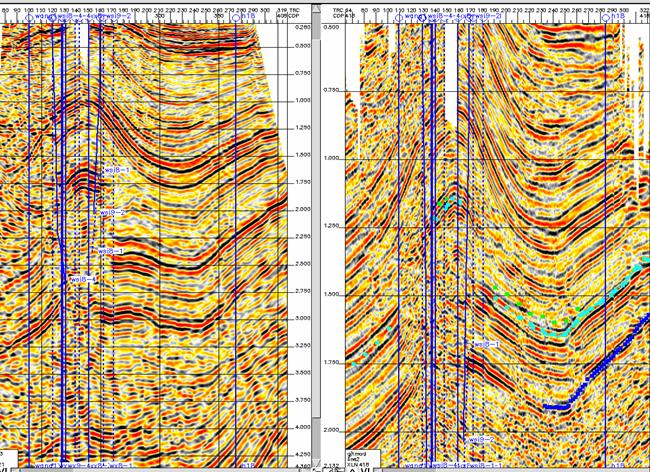Click the 1.500 time label on right section axis

coord(331,294)
